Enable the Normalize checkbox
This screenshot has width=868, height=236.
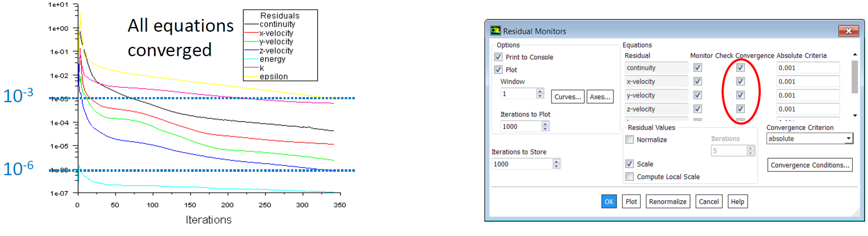pos(630,140)
